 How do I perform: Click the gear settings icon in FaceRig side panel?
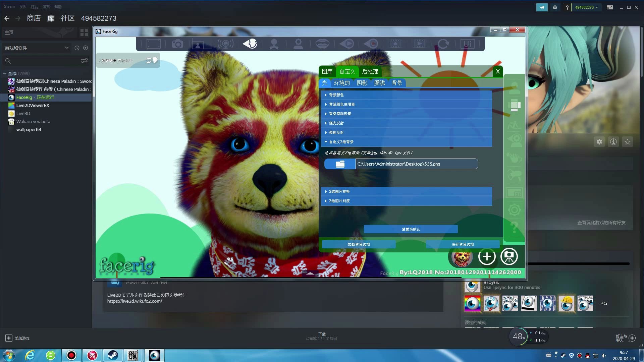[514, 210]
